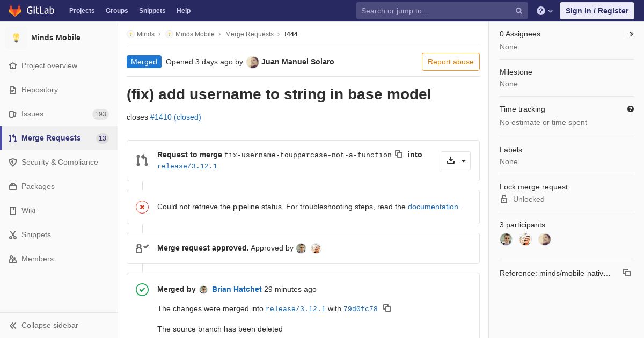Click the Time tracking help icon
This screenshot has height=338, width=644.
[x=631, y=109]
